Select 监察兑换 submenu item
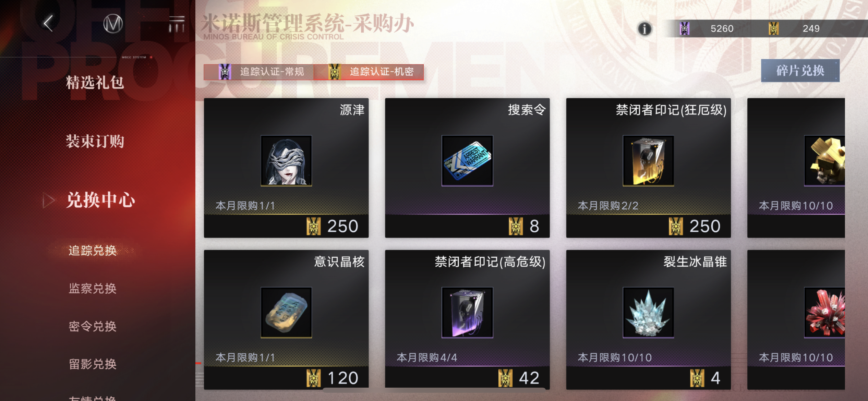 click(x=93, y=288)
